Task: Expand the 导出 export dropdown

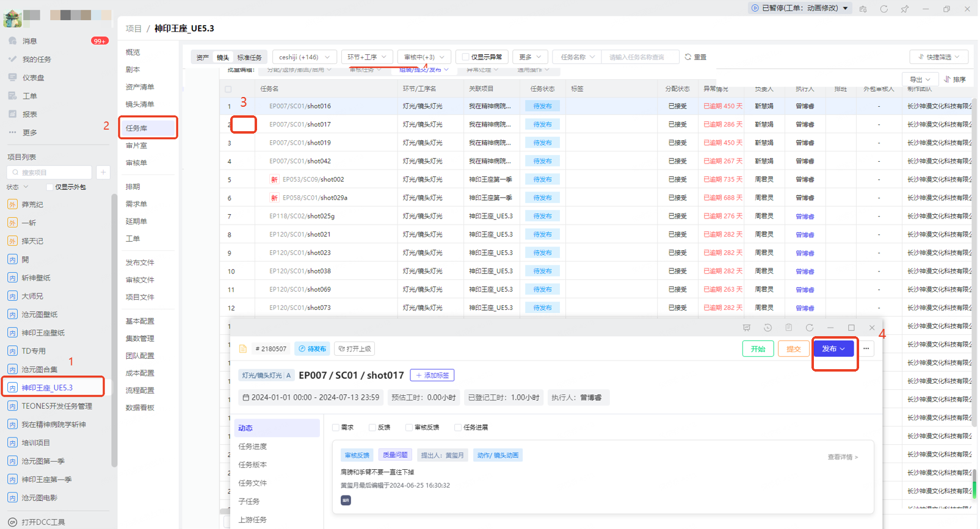Action: (x=920, y=79)
